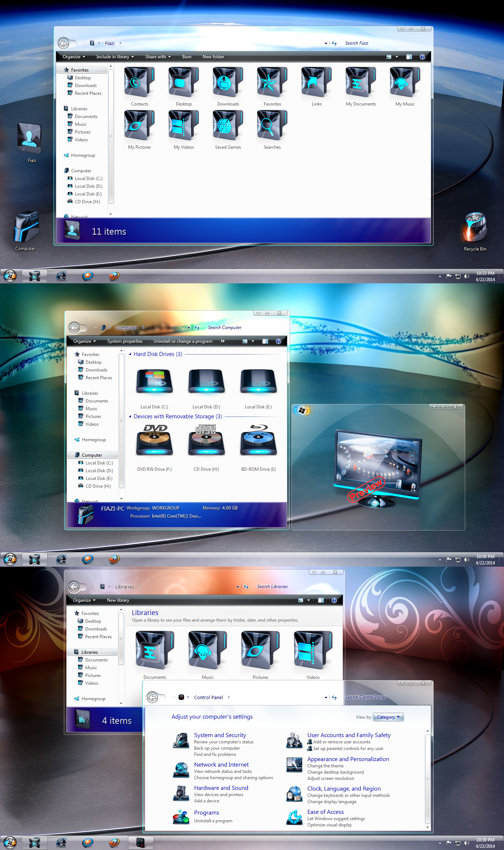The width and height of the screenshot is (504, 850).
Task: Click volume icon in top taskbar tray
Action: click(x=467, y=276)
